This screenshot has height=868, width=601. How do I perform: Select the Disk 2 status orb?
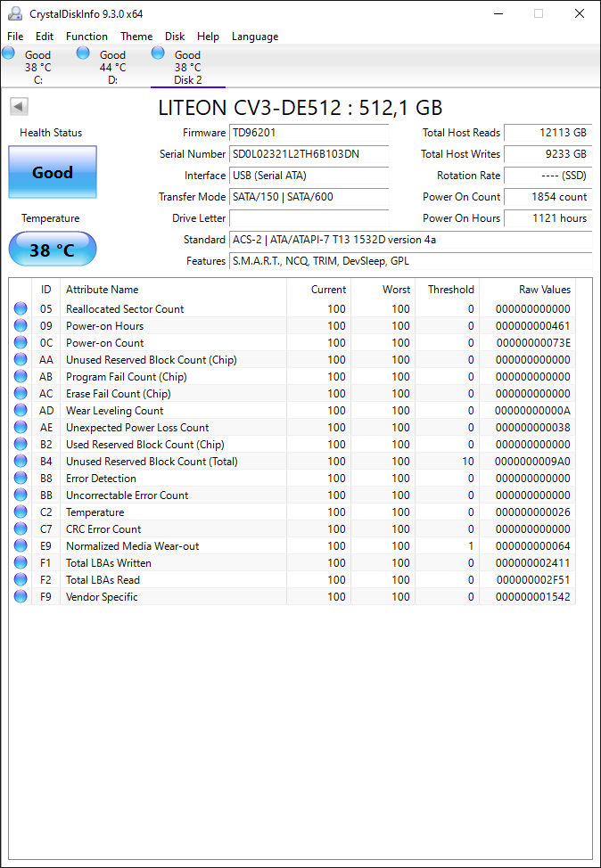pyautogui.click(x=158, y=53)
